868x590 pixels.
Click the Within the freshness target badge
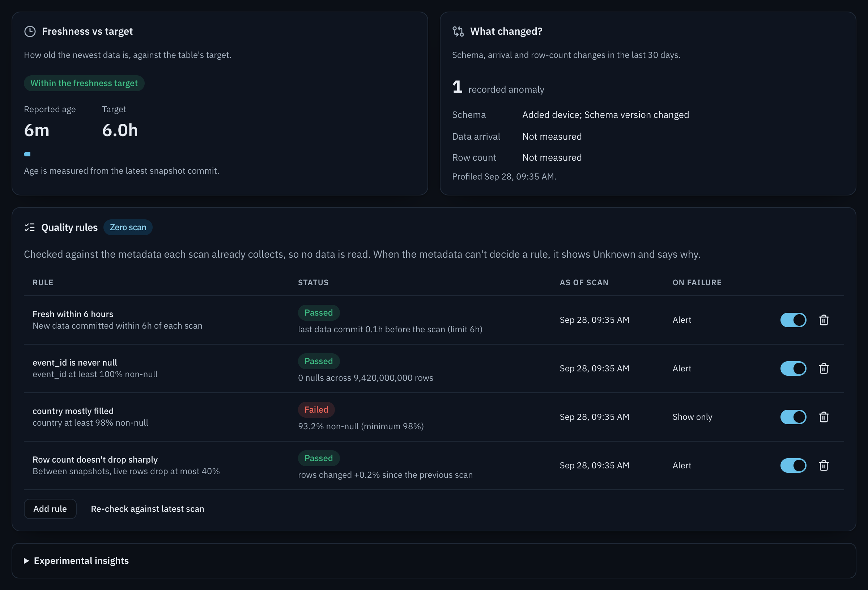coord(84,83)
